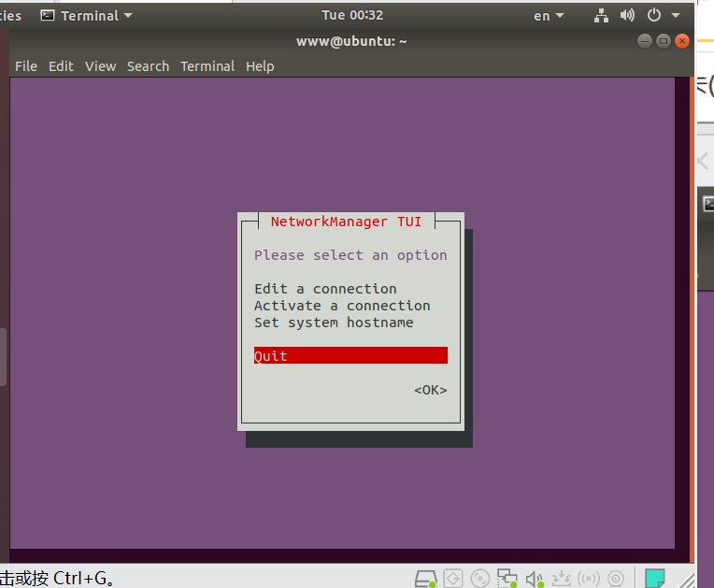Open the View menu in terminal

[100, 66]
